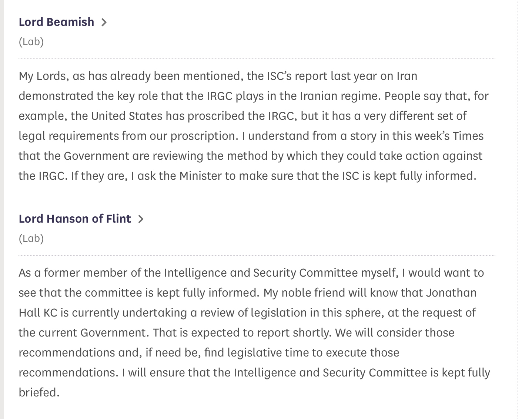Click the dotted divider below Lord Hanson's party label

(x=257, y=256)
